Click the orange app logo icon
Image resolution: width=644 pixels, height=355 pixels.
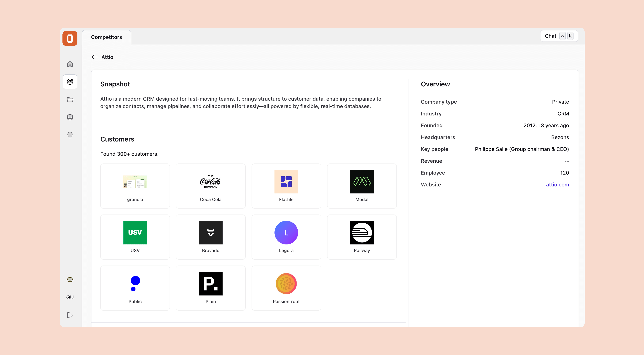(x=70, y=38)
